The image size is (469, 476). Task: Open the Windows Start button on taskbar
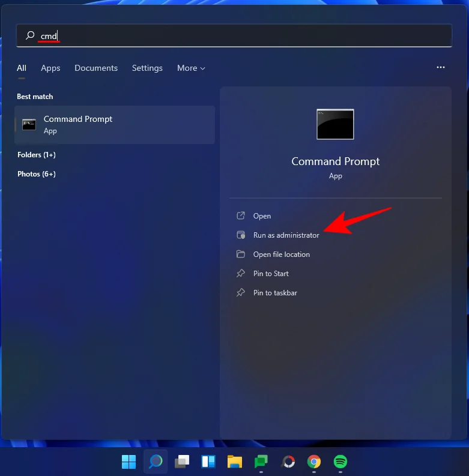129,462
